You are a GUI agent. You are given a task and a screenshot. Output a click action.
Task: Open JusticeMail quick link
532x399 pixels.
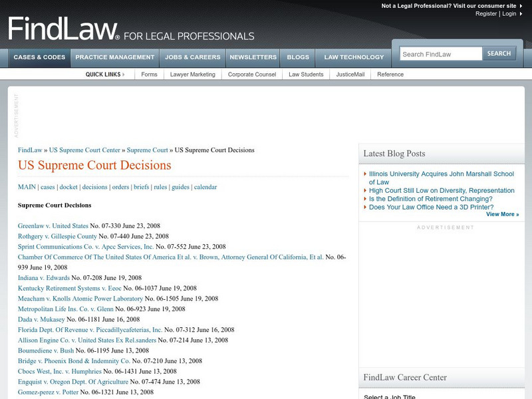(350, 74)
